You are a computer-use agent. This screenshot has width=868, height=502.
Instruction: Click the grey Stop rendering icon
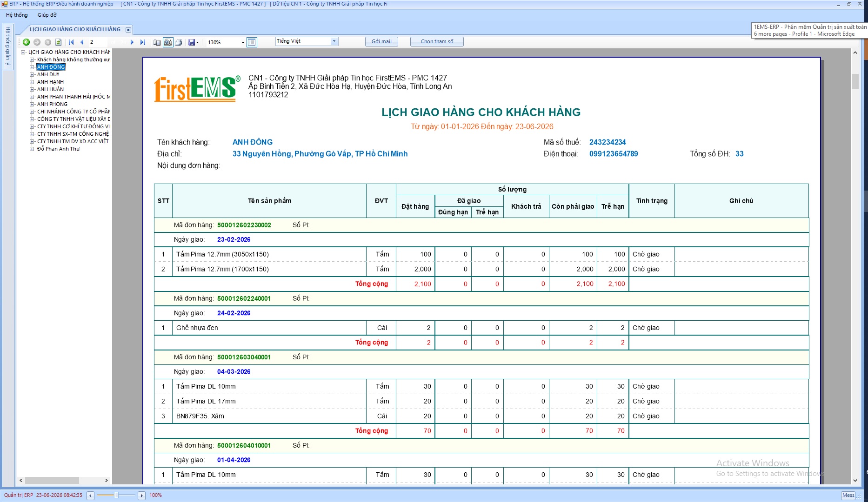click(48, 42)
